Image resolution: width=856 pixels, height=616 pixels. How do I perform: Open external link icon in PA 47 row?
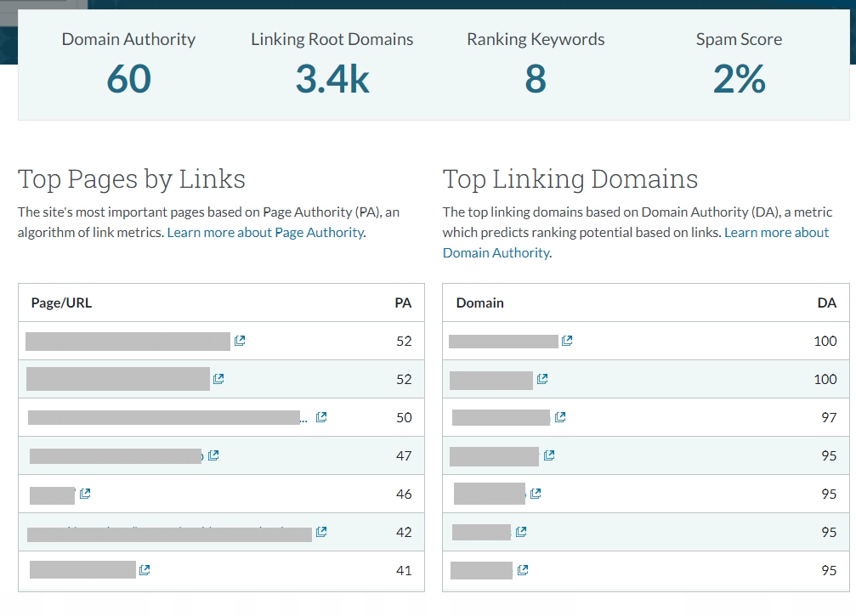point(213,455)
